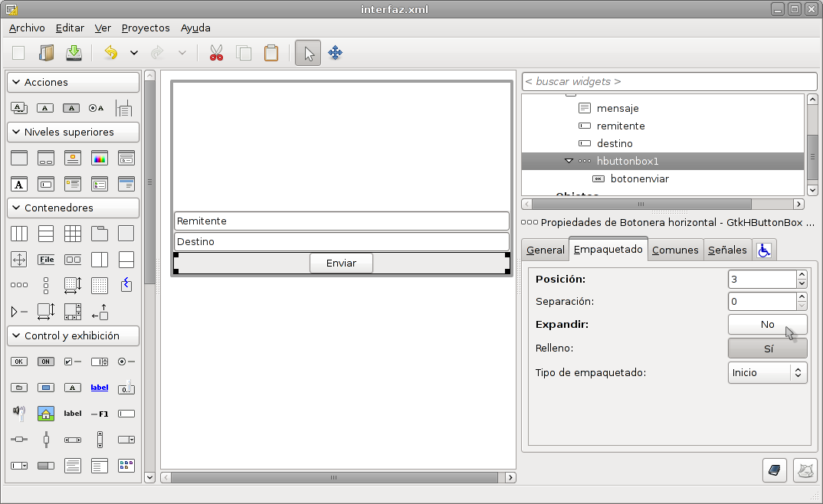
Task: Activate the pointer selection mode
Action: tap(308, 53)
